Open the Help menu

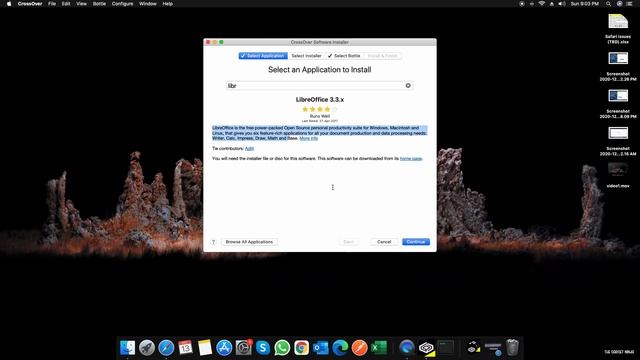[167, 4]
